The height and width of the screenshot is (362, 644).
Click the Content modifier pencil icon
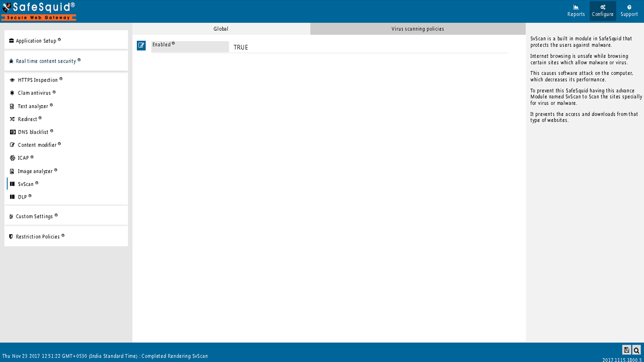13,145
